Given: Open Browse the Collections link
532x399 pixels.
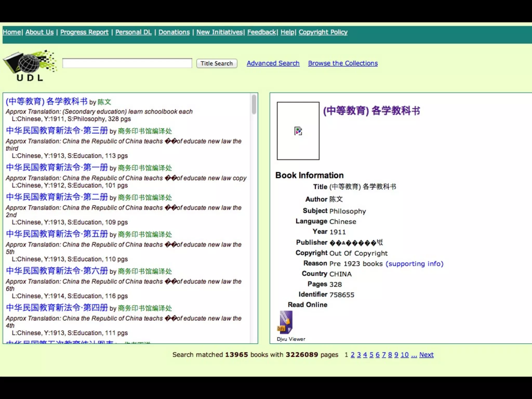Looking at the screenshot, I should (x=343, y=63).
